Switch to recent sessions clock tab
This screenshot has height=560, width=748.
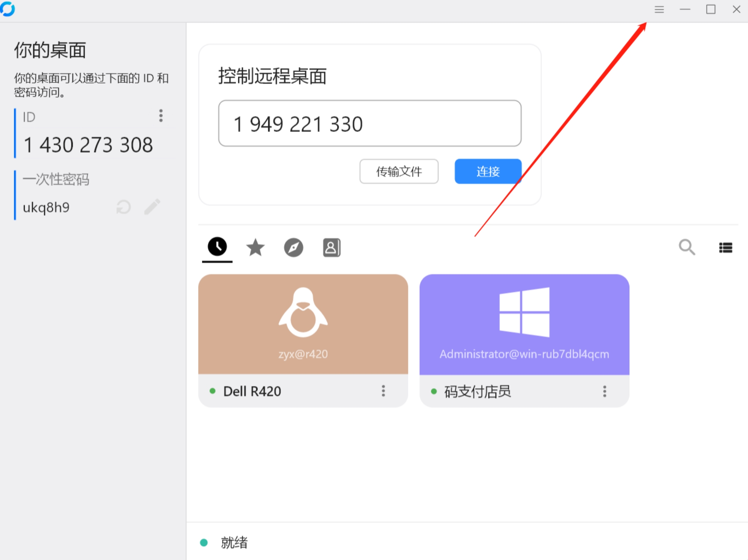click(217, 247)
